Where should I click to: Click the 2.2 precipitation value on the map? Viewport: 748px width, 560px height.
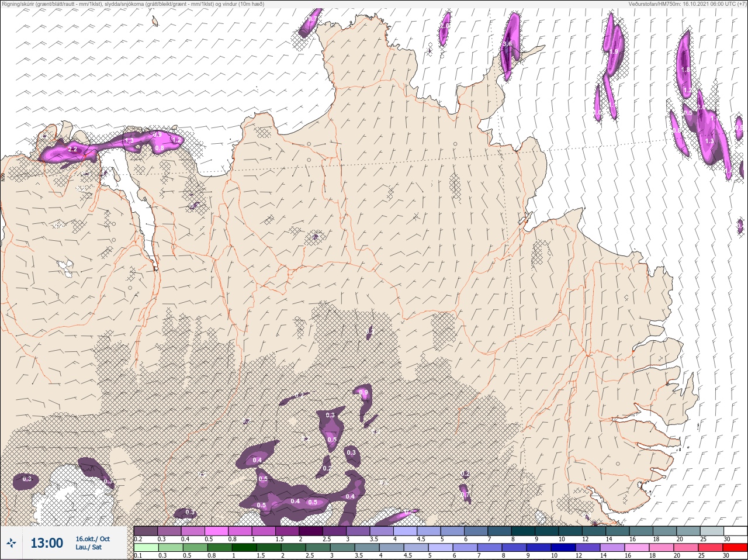(x=73, y=150)
